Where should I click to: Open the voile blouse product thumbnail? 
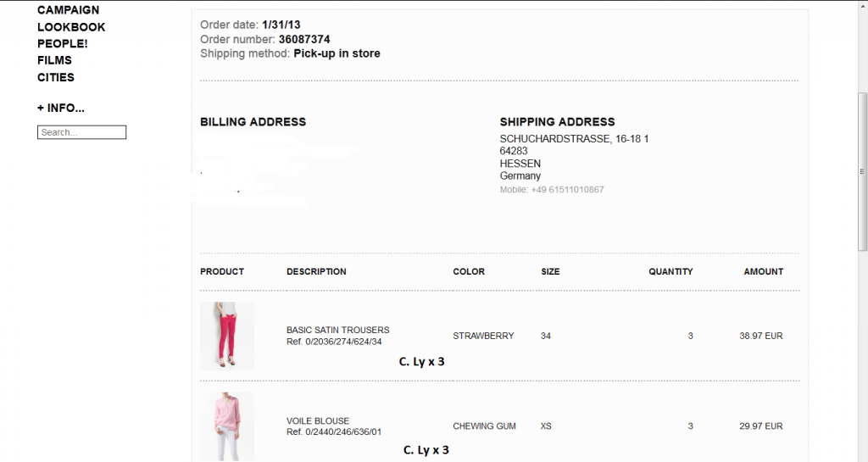point(226,424)
